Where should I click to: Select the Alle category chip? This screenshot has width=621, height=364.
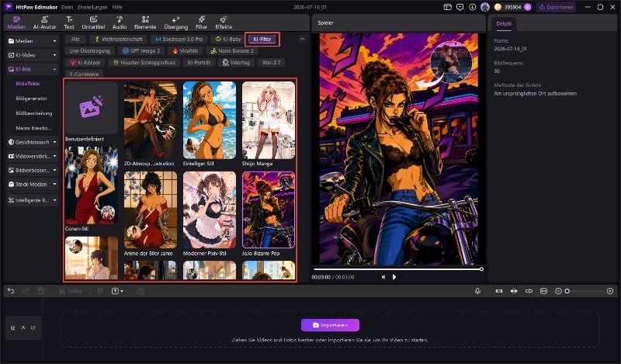75,40
